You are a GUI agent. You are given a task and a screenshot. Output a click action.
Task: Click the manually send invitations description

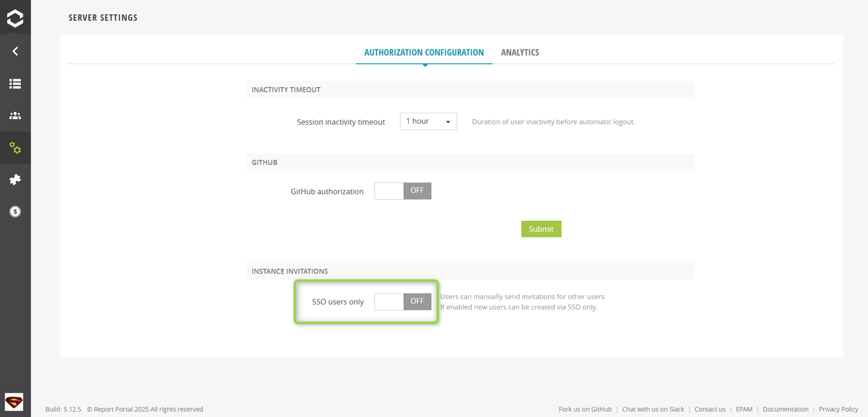[523, 296]
